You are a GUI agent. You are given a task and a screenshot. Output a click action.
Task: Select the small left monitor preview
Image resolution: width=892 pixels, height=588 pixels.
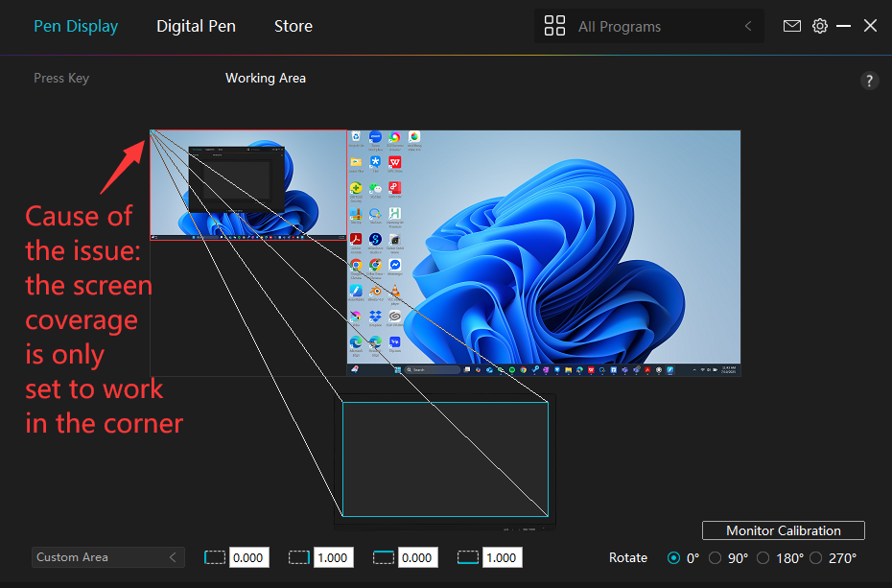(x=248, y=185)
